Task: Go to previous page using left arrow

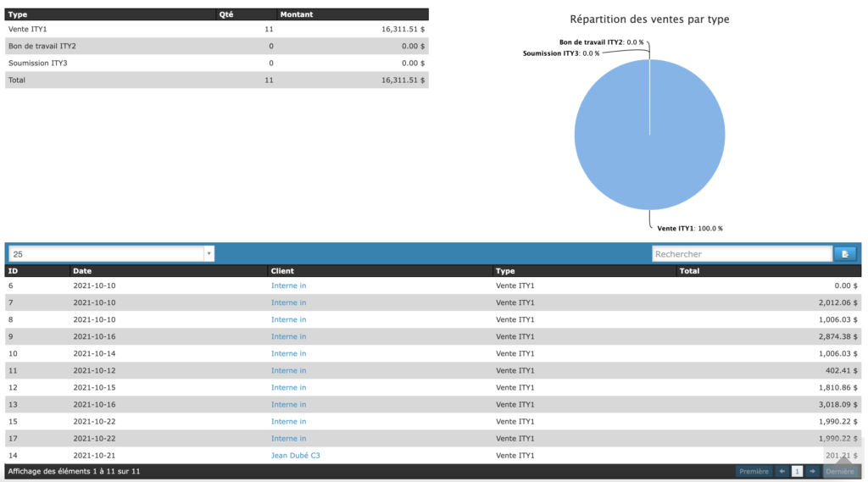Action: pyautogui.click(x=782, y=471)
